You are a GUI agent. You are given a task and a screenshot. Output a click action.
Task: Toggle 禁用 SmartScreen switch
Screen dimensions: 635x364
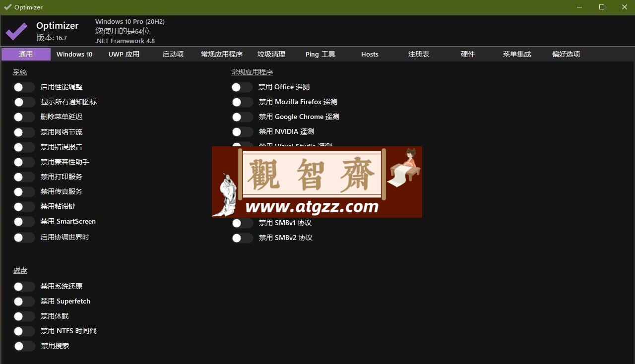point(24,222)
